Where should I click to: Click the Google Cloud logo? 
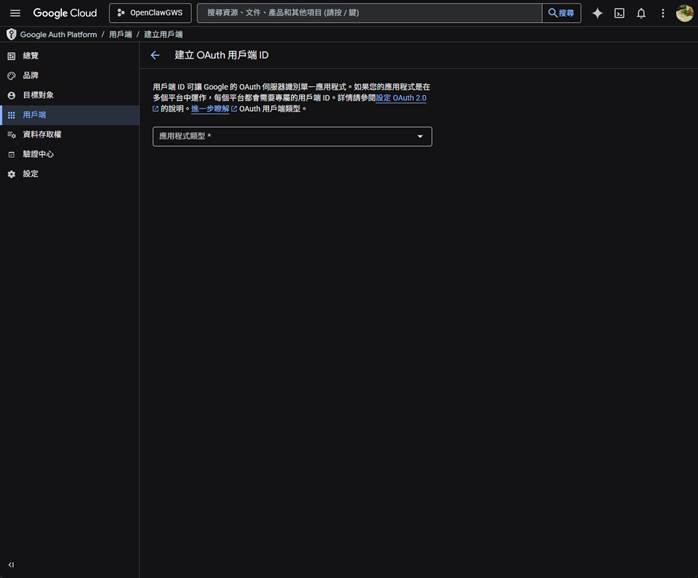pyautogui.click(x=65, y=13)
